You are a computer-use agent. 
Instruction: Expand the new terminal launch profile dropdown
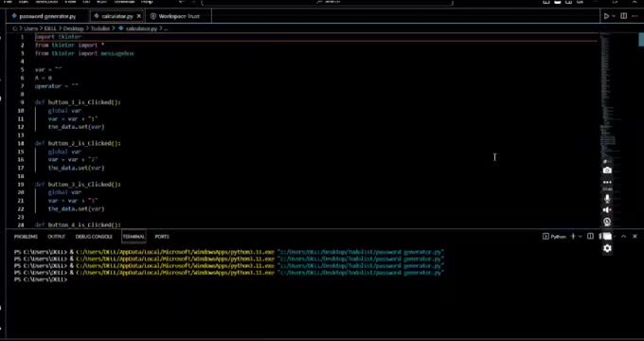coord(581,236)
